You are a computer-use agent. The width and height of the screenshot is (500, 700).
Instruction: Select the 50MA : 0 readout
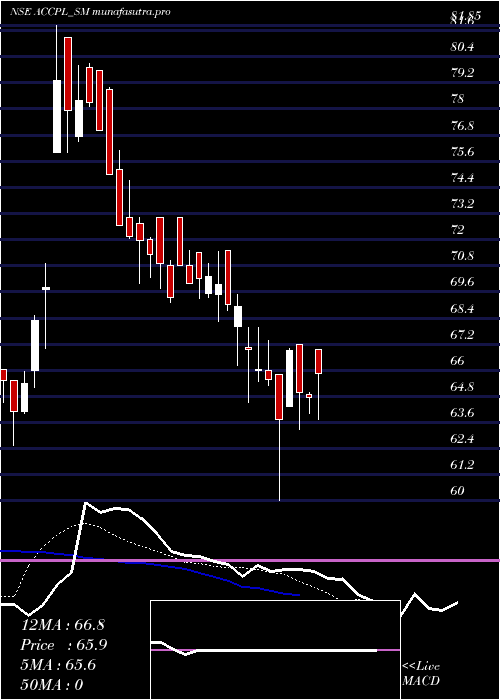tap(52, 685)
